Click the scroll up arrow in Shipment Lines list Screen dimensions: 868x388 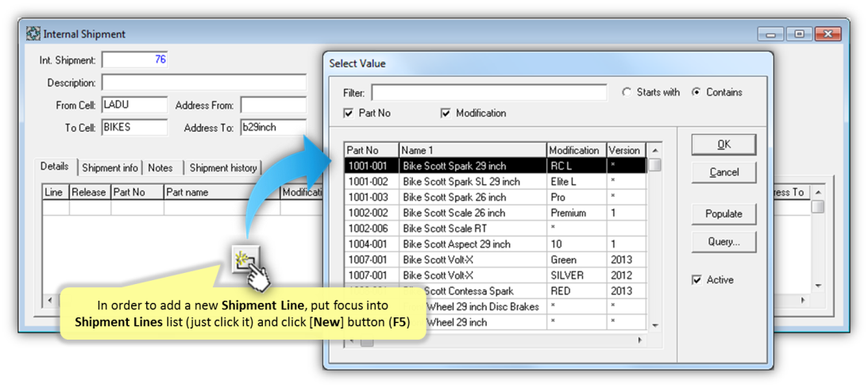818,192
